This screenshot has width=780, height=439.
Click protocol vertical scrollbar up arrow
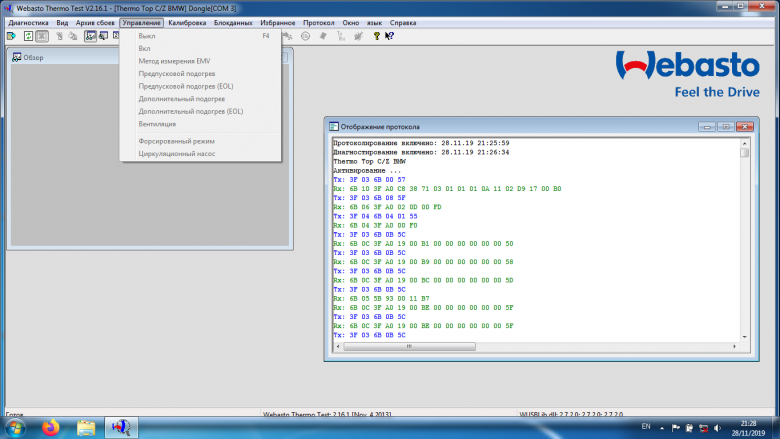[745, 143]
